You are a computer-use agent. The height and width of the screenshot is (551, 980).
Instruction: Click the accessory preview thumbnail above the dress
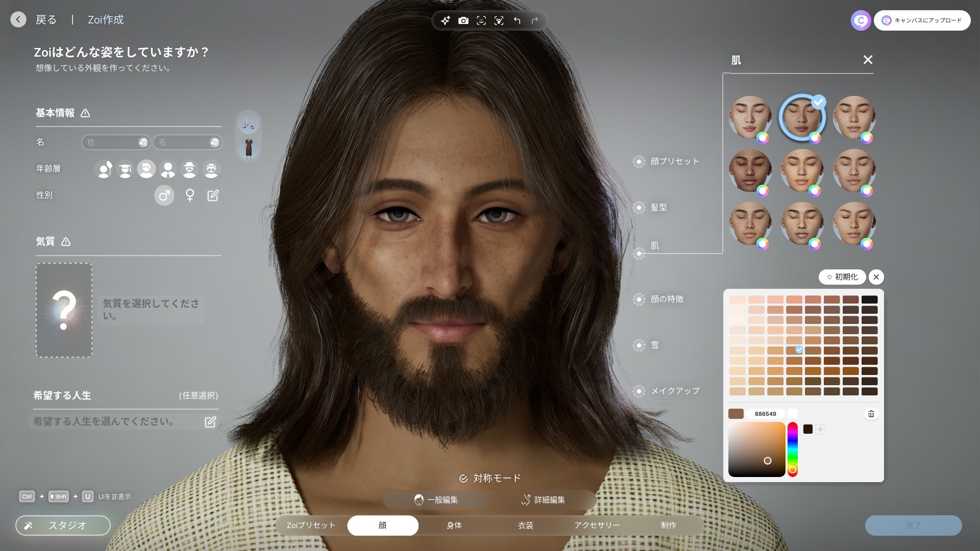(249, 124)
